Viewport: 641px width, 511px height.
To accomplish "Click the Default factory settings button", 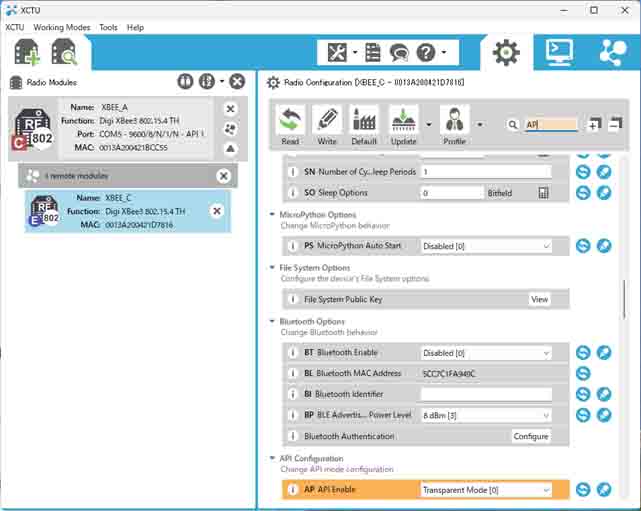I will (364, 126).
